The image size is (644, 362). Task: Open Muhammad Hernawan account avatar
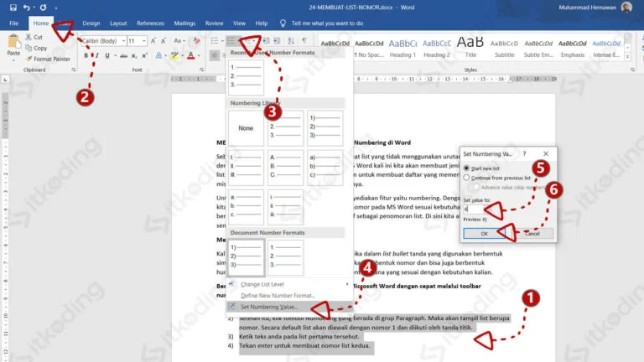coord(626,7)
